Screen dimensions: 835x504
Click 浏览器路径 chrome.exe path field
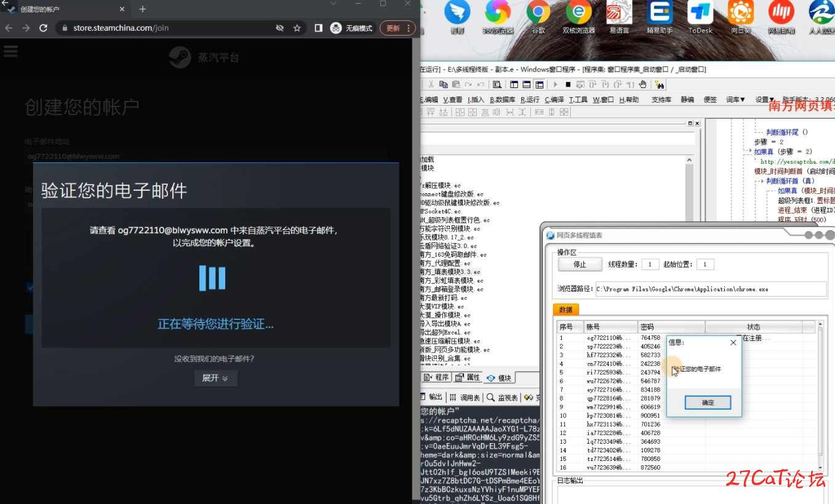click(711, 289)
